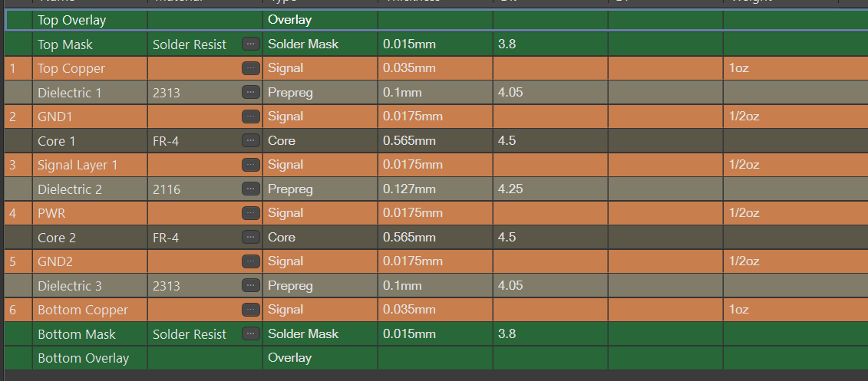
Task: Open material picker for Top Mask
Action: (x=250, y=44)
